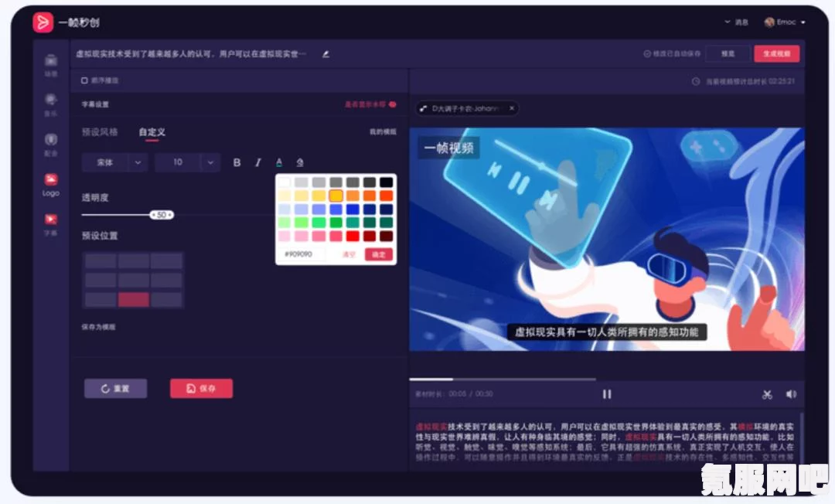Pick the bright orange-red swatch in the yellow row
The width and height of the screenshot is (835, 504).
click(386, 196)
